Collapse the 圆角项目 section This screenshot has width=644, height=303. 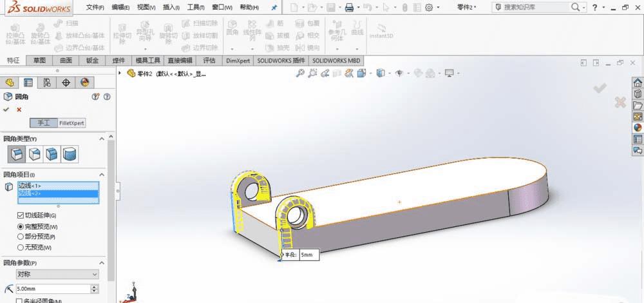tap(102, 175)
